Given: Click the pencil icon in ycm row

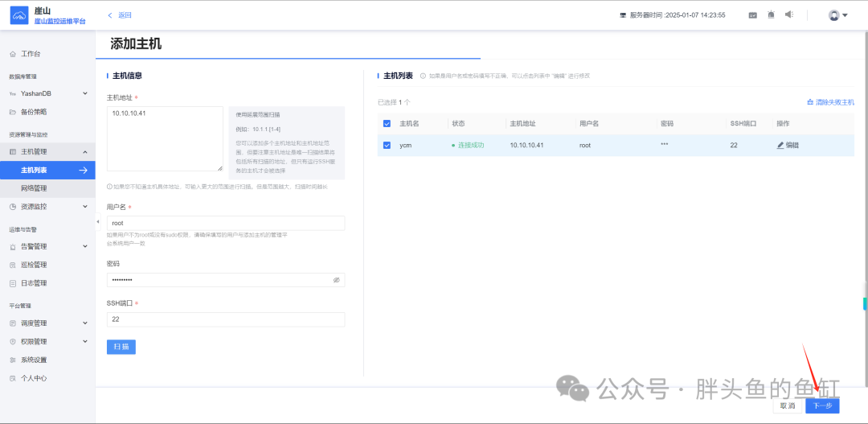Looking at the screenshot, I should (x=780, y=145).
